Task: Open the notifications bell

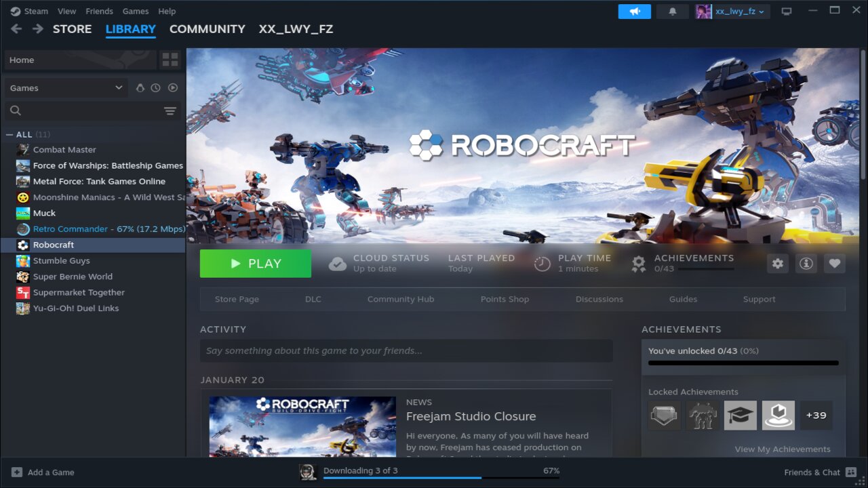Action: [x=673, y=12]
